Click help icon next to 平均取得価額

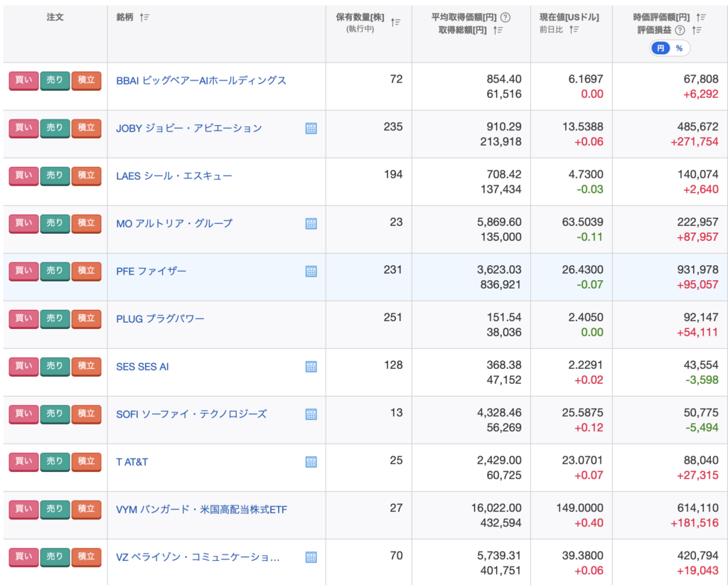click(505, 17)
